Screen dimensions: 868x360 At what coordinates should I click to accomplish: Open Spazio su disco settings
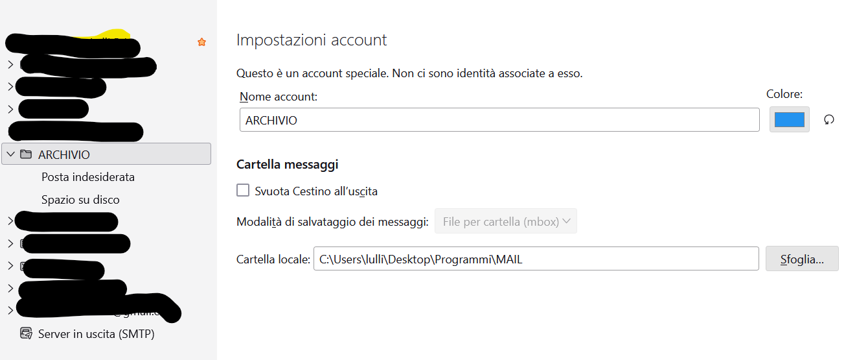click(80, 200)
